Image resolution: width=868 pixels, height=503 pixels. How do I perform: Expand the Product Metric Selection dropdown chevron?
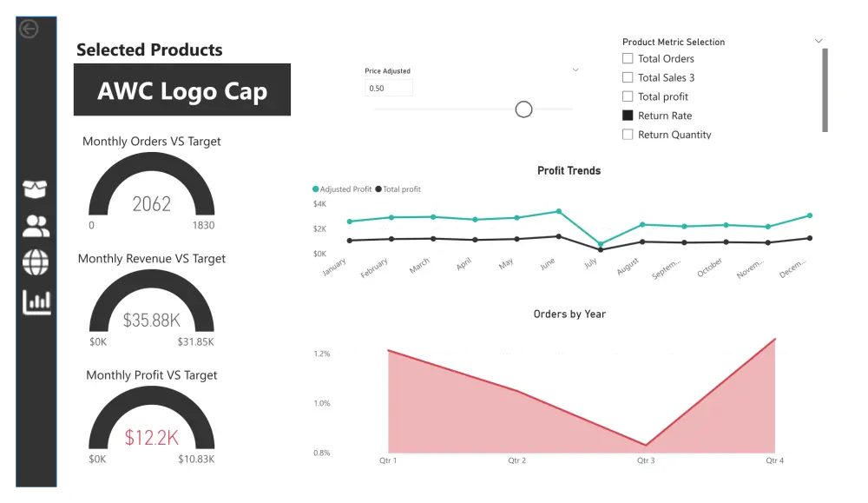[819, 41]
